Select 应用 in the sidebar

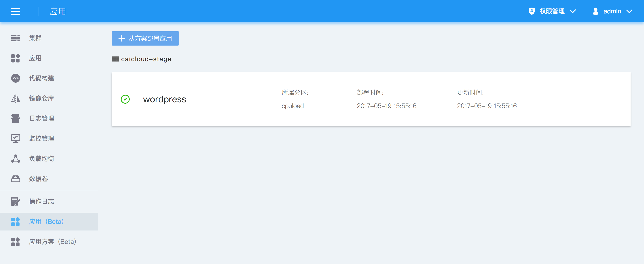tap(35, 58)
